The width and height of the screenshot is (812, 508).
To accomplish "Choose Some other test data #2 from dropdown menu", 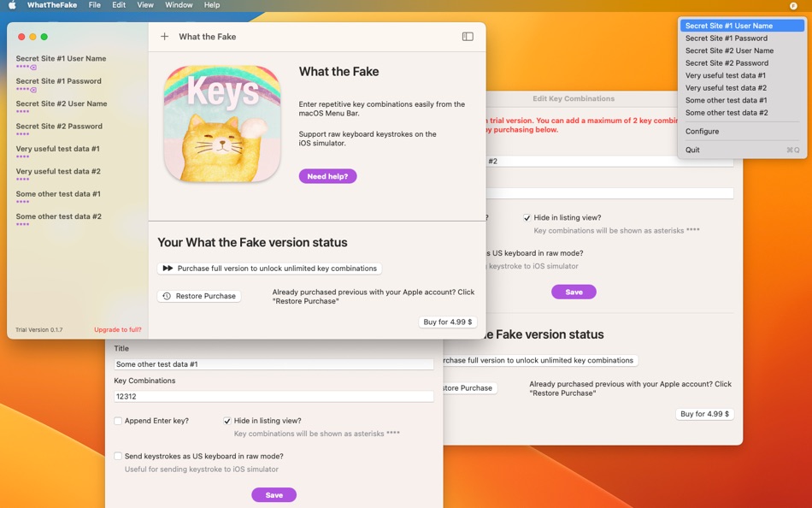I will [x=742, y=113].
